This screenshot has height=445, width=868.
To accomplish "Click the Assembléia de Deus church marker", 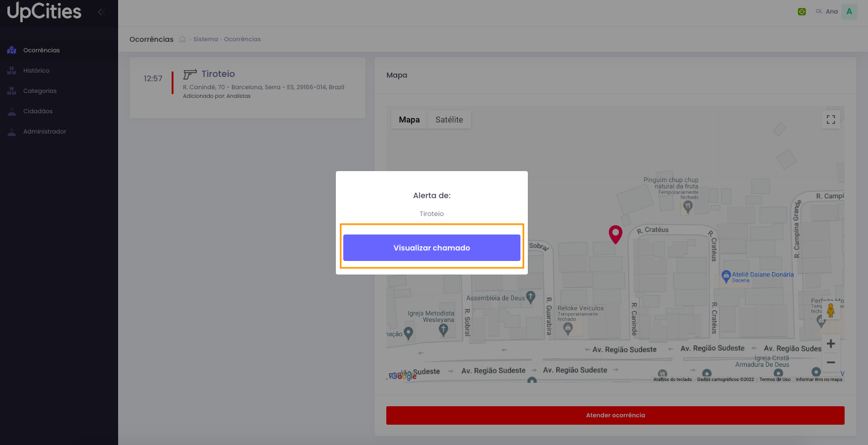I will tap(531, 298).
